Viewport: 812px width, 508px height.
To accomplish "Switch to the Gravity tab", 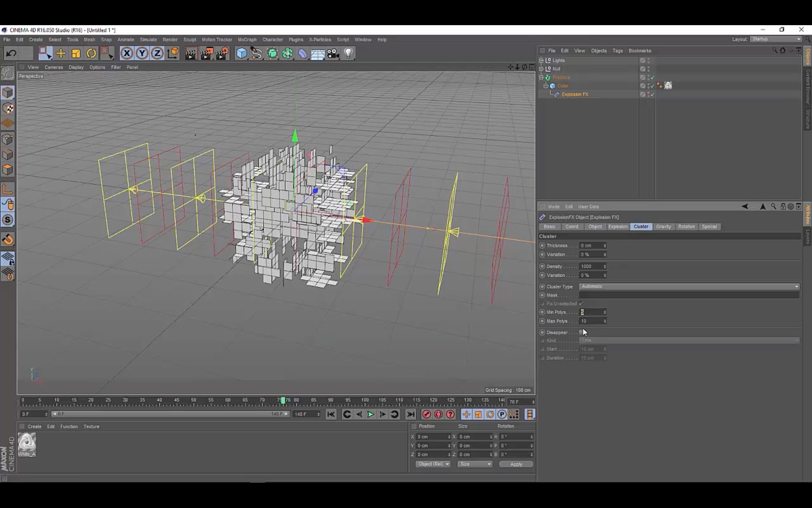I will point(663,227).
